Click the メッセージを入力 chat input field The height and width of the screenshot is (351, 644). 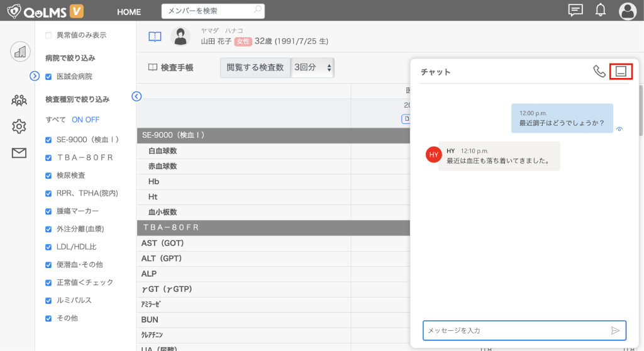pyautogui.click(x=516, y=330)
